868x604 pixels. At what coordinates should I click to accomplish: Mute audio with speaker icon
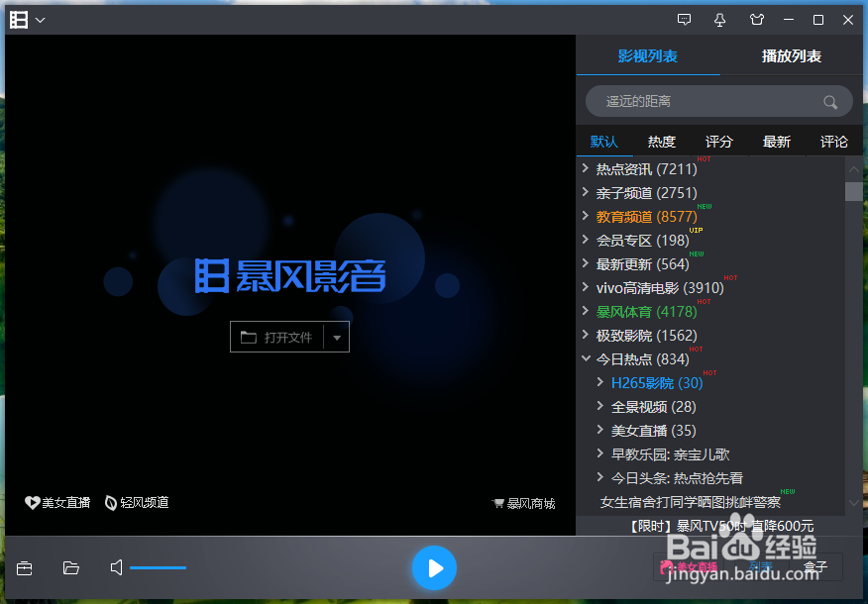click(116, 567)
